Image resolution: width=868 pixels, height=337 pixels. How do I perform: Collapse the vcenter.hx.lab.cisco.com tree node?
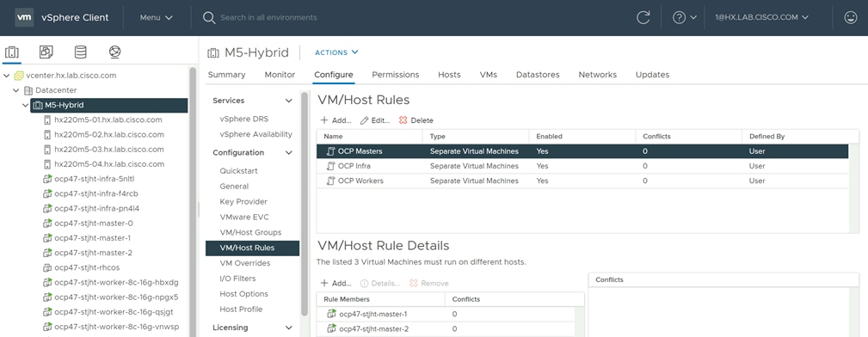7,76
